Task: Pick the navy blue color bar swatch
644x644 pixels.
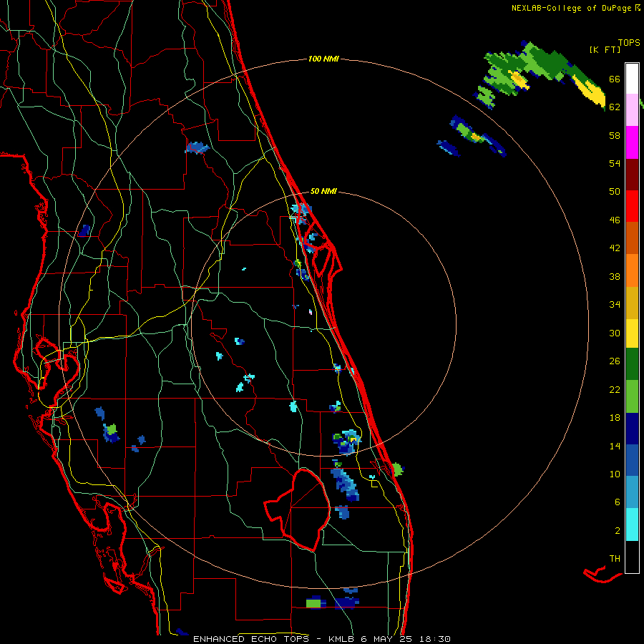Action: (632, 429)
